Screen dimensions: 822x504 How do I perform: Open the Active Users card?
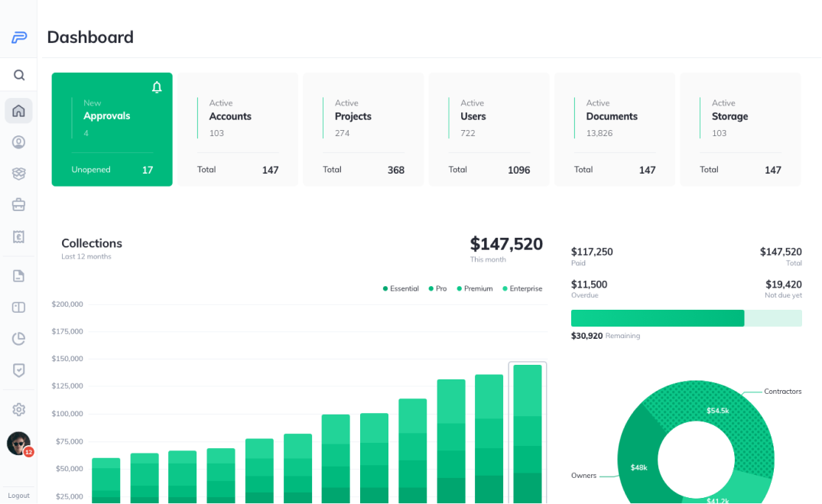click(x=489, y=129)
